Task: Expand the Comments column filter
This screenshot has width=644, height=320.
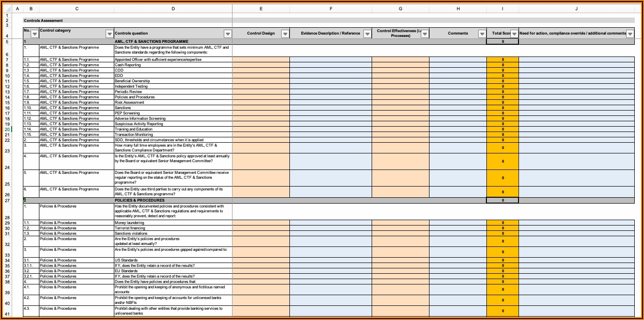Action: 482,34
